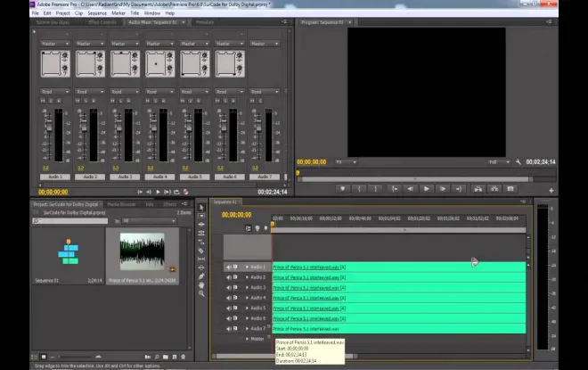Click Mark Out button in Program Monitor
This screenshot has height=370, width=588.
[375, 189]
